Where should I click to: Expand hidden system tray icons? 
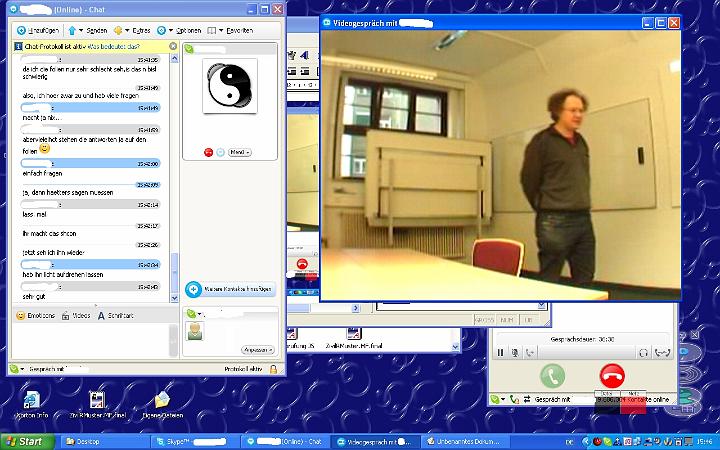point(586,442)
